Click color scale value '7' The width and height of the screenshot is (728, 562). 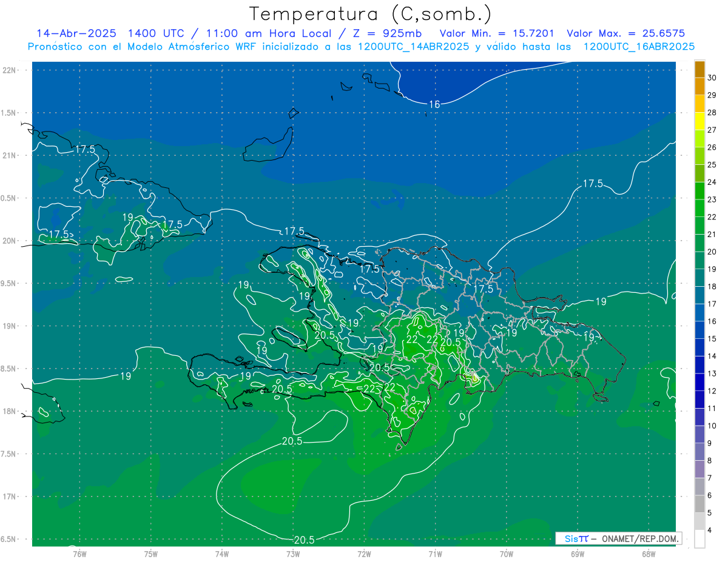(710, 478)
